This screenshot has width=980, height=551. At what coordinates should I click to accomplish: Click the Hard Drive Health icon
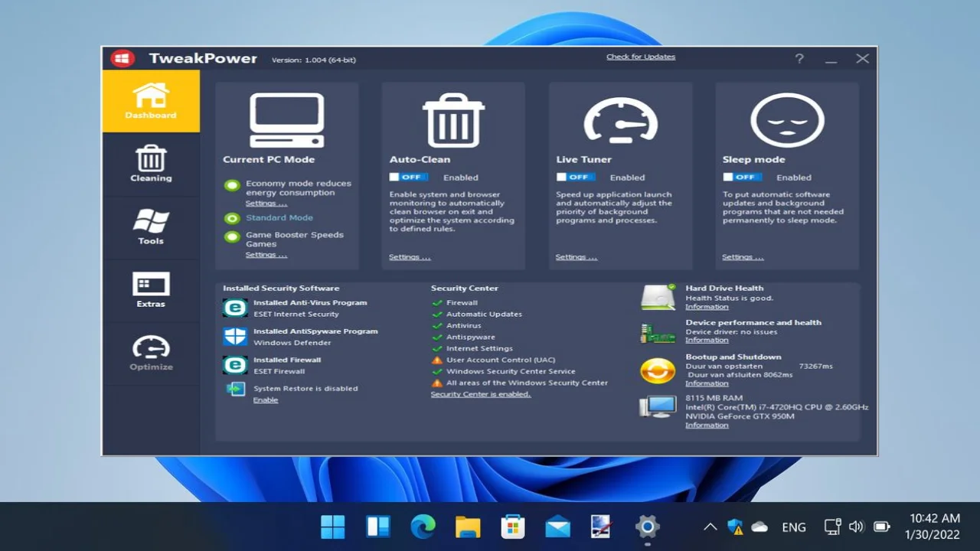pos(658,297)
